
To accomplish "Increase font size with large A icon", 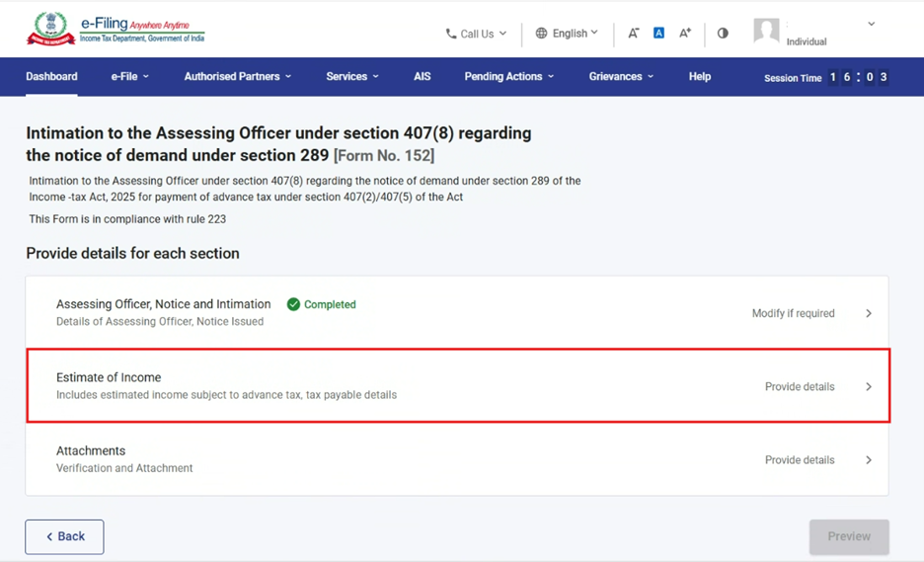I will point(685,34).
